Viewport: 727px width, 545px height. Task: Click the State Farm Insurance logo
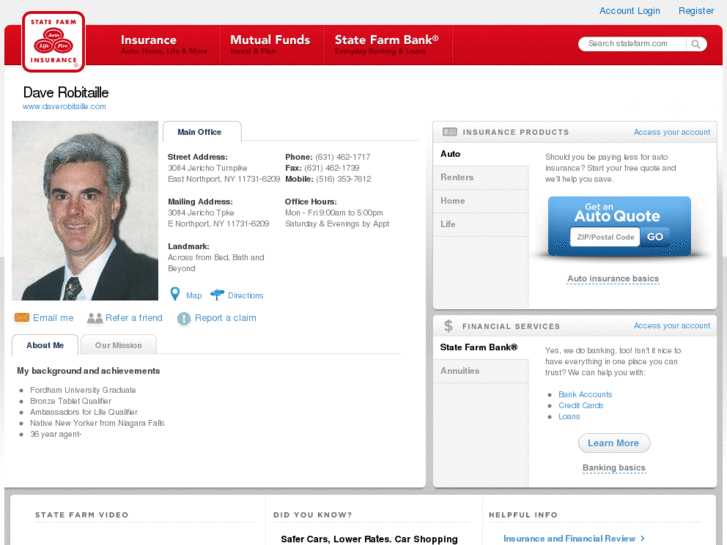click(53, 42)
